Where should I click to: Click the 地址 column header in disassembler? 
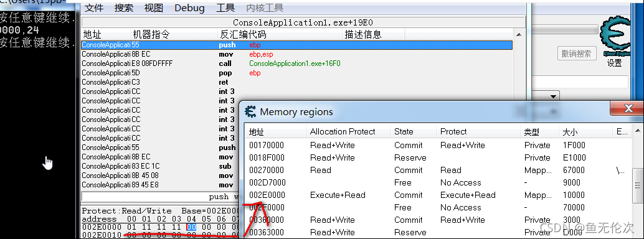106,34
